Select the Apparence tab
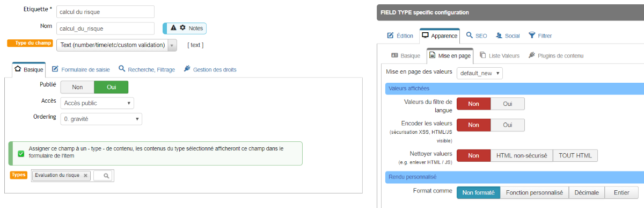The image size is (644, 208). tap(440, 35)
